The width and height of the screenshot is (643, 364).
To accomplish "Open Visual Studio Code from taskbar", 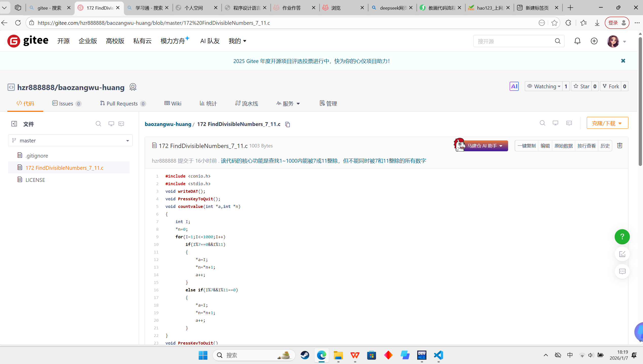I will pos(439,355).
